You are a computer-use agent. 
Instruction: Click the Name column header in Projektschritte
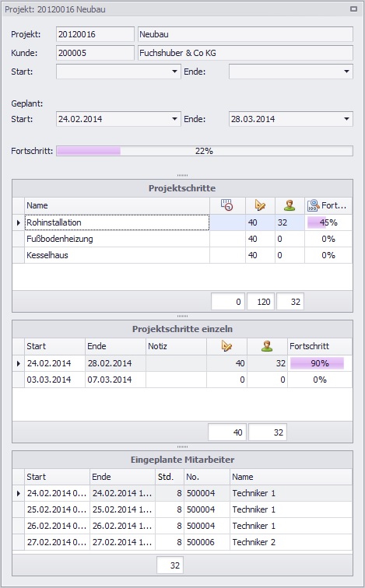click(117, 205)
